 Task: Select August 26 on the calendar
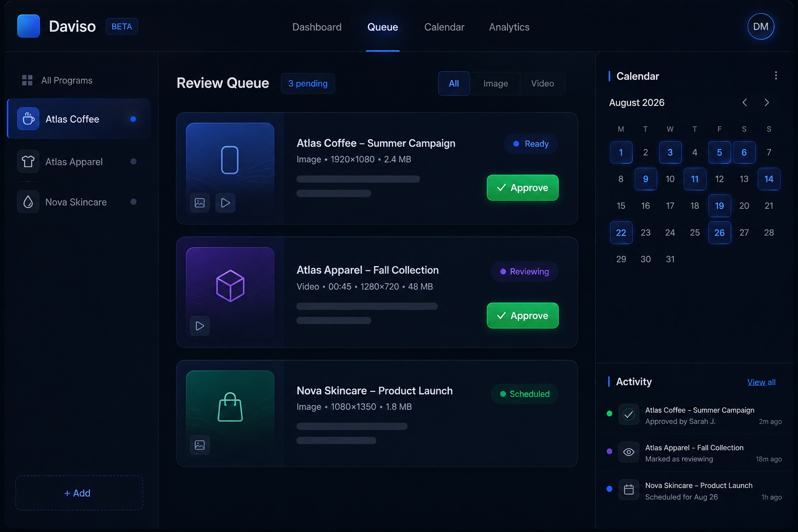pyautogui.click(x=720, y=233)
